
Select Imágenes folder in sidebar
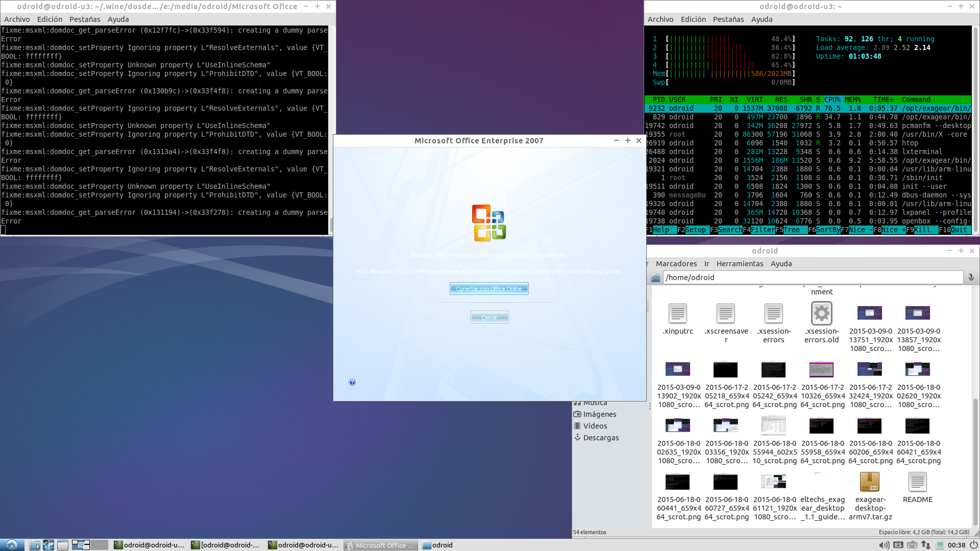point(599,414)
